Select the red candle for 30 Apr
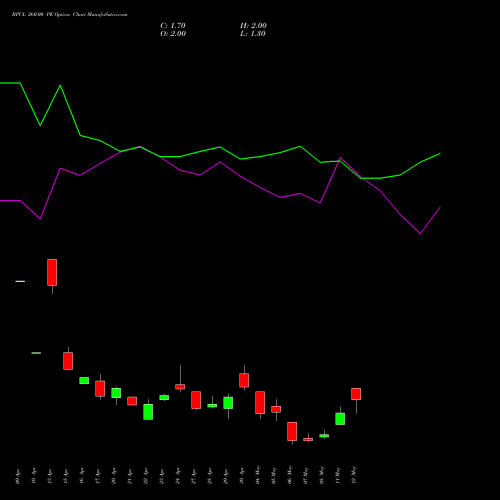The width and height of the screenshot is (500, 500). coord(244,380)
